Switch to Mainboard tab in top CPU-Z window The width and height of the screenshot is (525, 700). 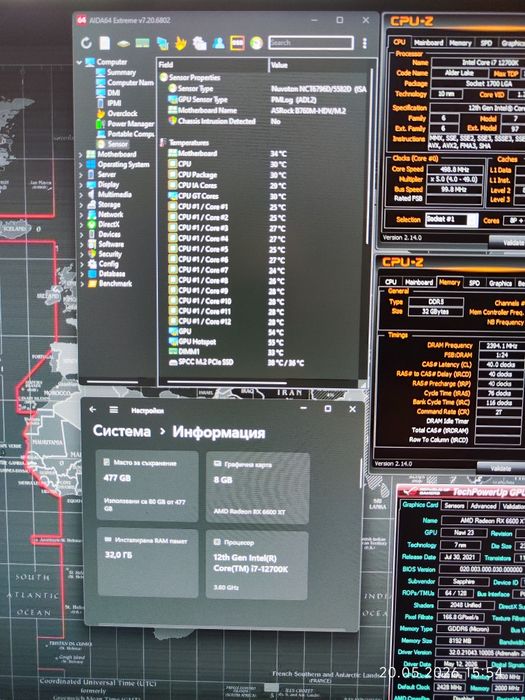[429, 42]
